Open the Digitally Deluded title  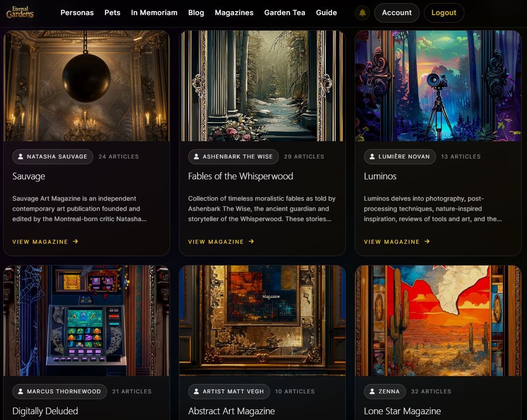pyautogui.click(x=45, y=411)
